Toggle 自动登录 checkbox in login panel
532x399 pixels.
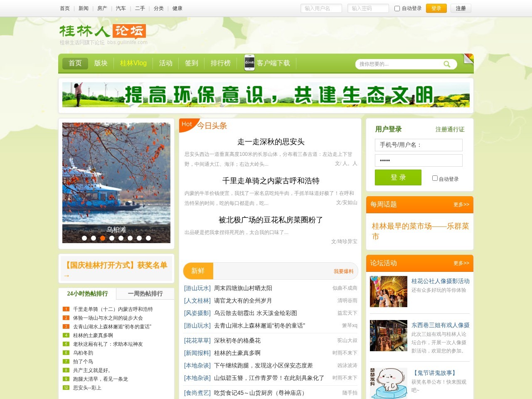435,178
